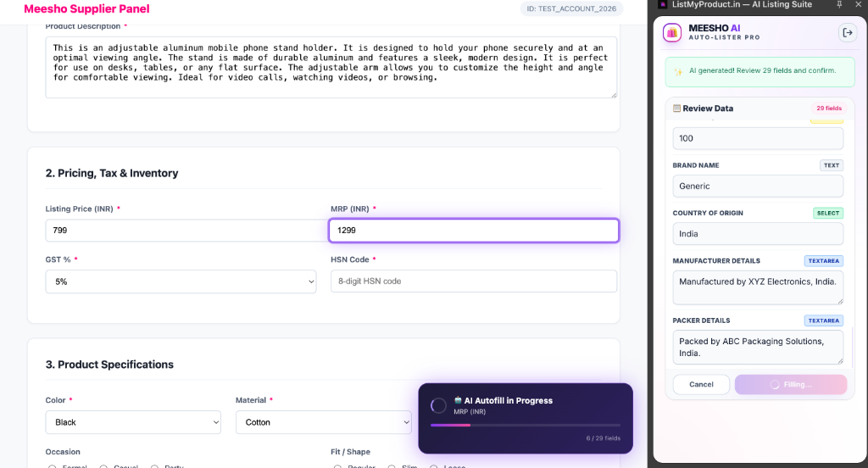Open the Country of Origin select field
The height and width of the screenshot is (468, 868).
pos(758,234)
